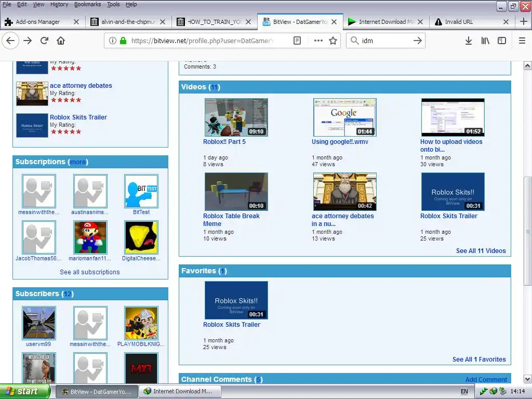Click the EN language indicator
532x399 pixels.
pyautogui.click(x=464, y=392)
